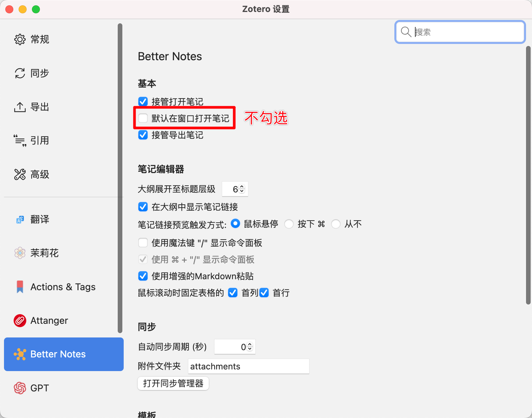532x418 pixels.
Task: Open the Attanger paperclip icon
Action: point(20,320)
